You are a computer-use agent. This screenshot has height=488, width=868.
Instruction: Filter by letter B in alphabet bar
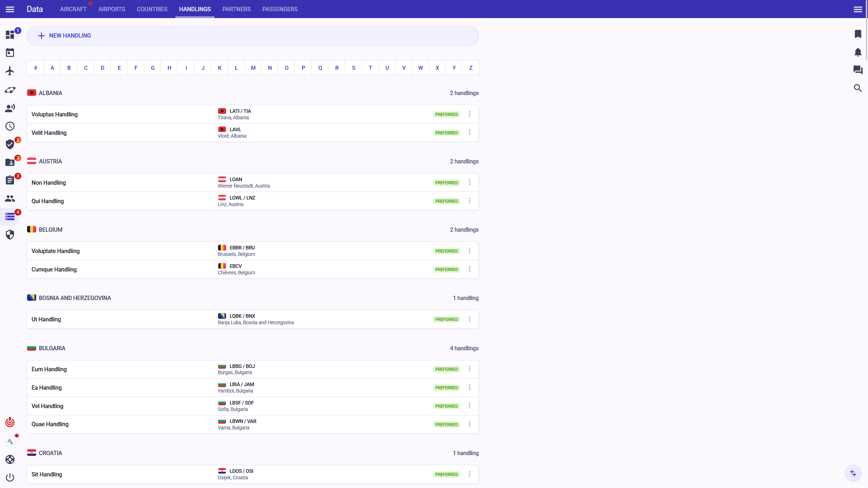69,68
